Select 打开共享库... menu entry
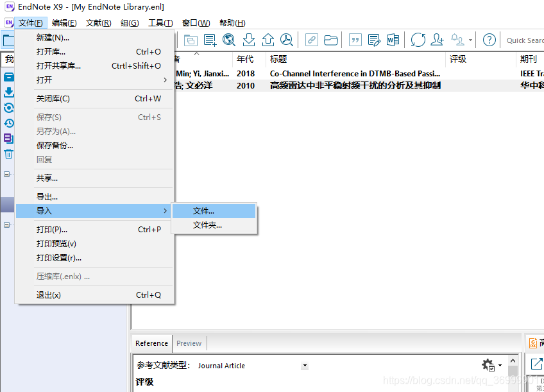Viewport: 544px width, 392px height. coord(94,66)
